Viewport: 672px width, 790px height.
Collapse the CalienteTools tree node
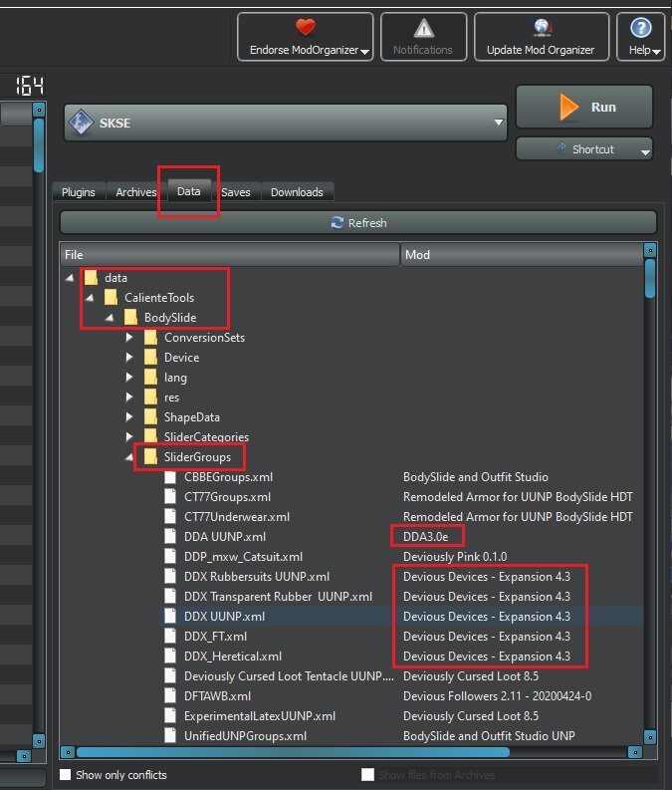[90, 297]
